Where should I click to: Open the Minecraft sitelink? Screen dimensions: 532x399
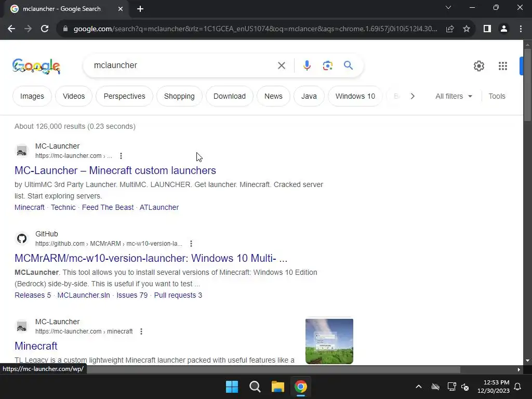click(30, 207)
